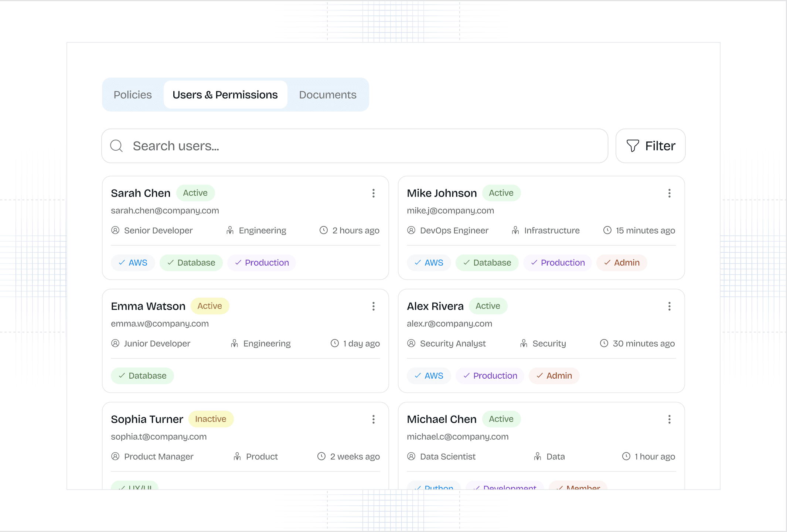Switch to the Policies tab
787x532 pixels.
133,95
